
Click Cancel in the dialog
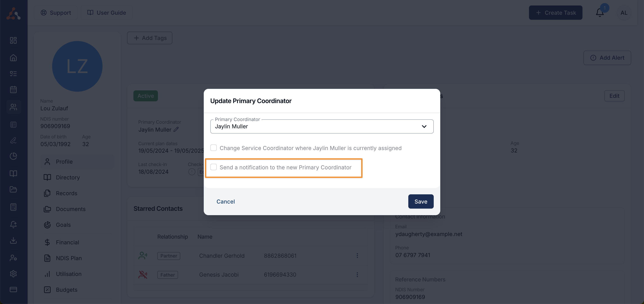point(225,201)
